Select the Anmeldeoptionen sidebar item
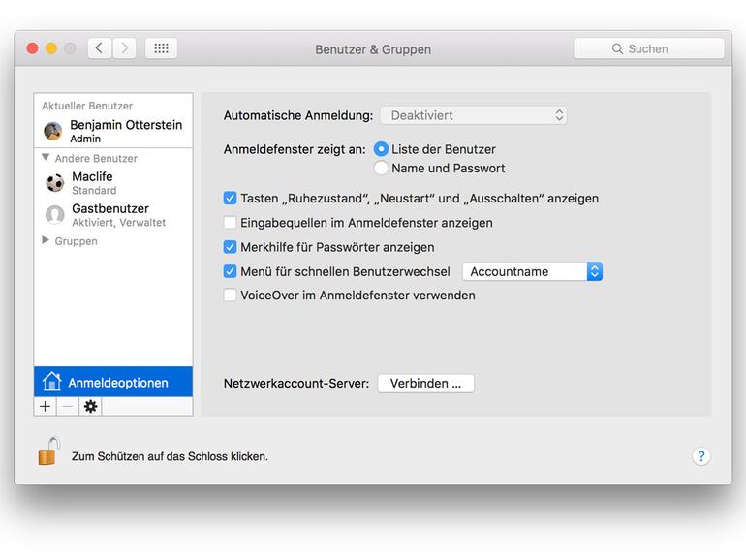The width and height of the screenshot is (746, 560). (x=113, y=383)
